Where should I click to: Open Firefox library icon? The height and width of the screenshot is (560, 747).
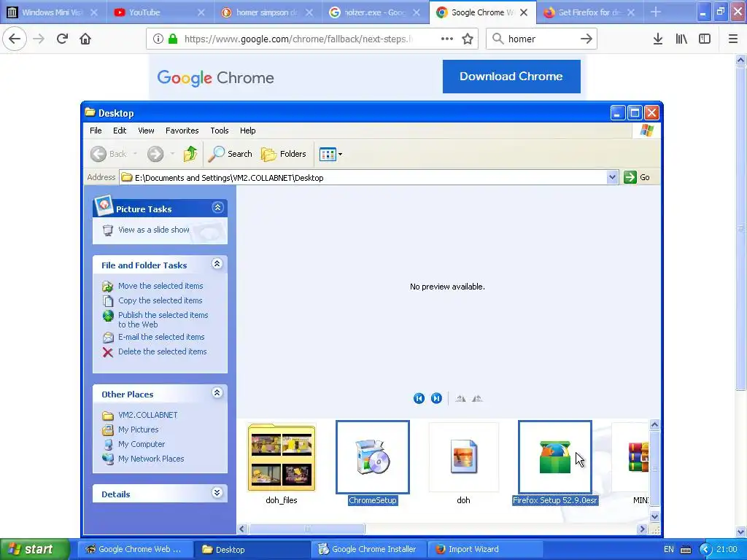pyautogui.click(x=681, y=39)
